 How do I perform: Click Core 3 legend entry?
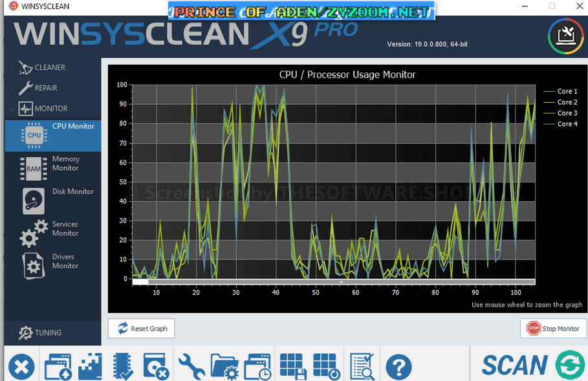pos(560,113)
